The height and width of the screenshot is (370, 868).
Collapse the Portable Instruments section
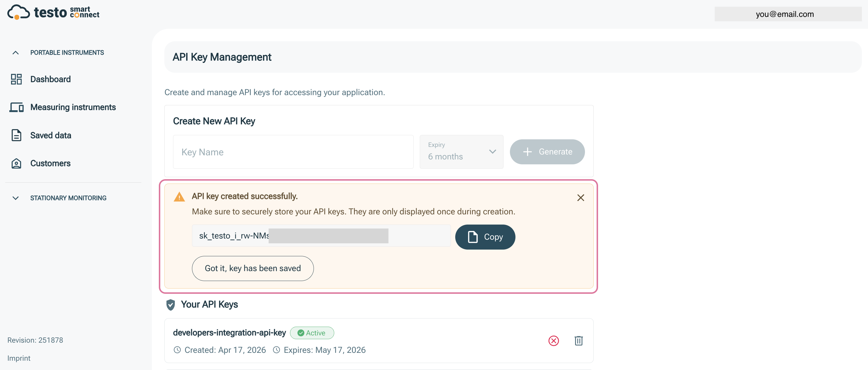tap(15, 52)
